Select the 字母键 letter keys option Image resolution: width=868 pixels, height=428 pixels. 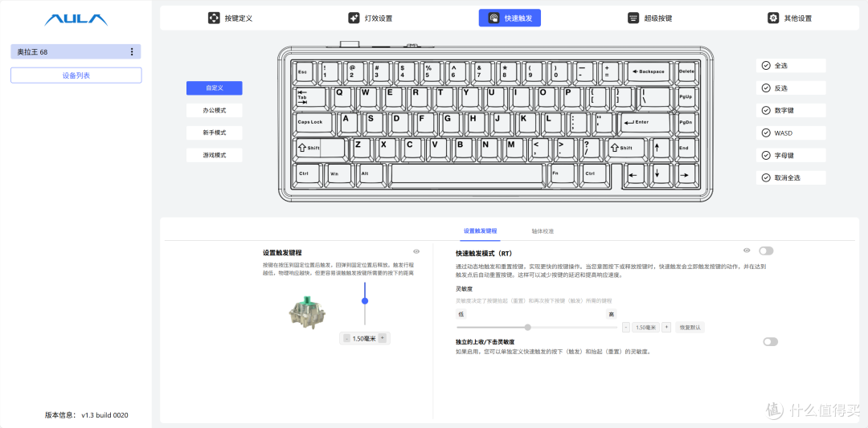tap(791, 156)
